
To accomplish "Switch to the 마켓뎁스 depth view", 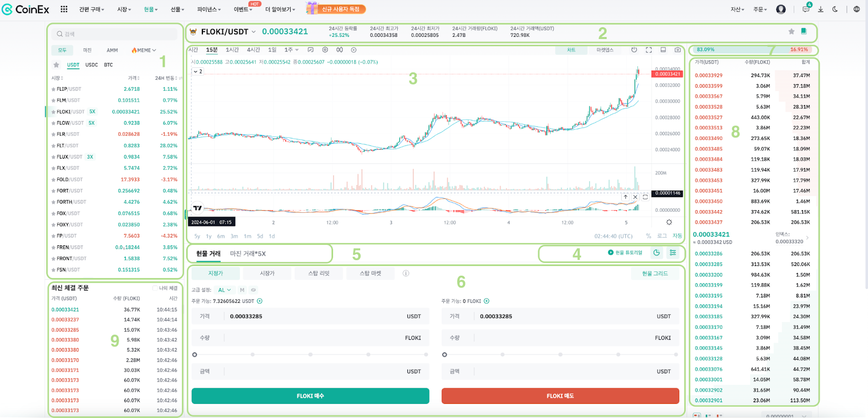I will tap(605, 50).
